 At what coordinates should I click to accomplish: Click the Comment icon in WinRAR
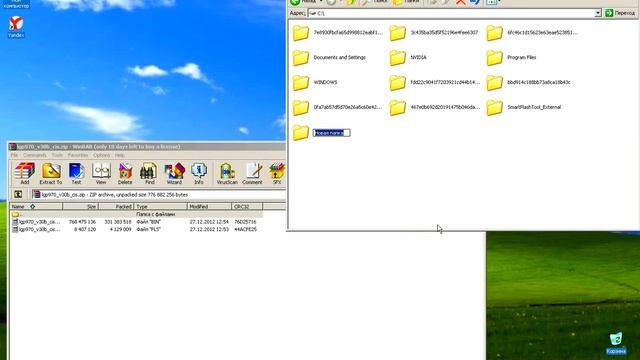coord(252,173)
